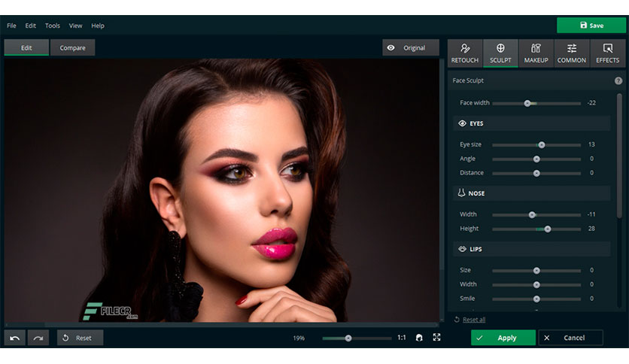The image size is (629, 364).
Task: Click the Reset all link
Action: coord(474,320)
